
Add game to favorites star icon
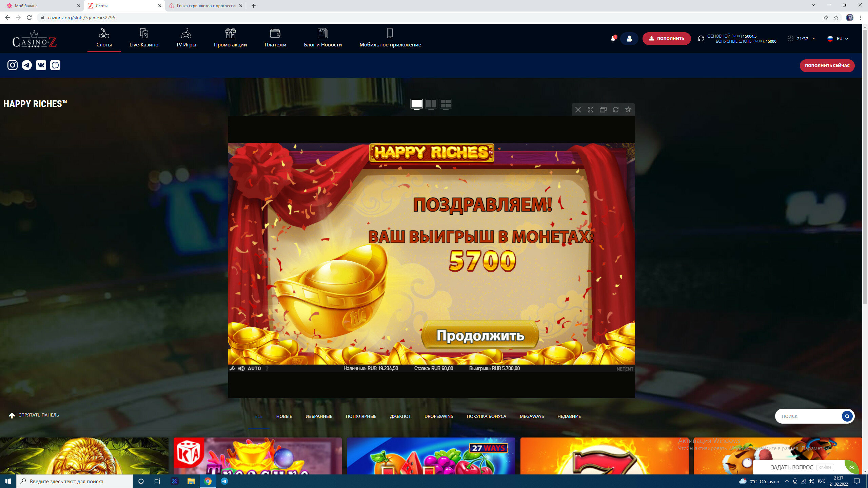click(628, 109)
